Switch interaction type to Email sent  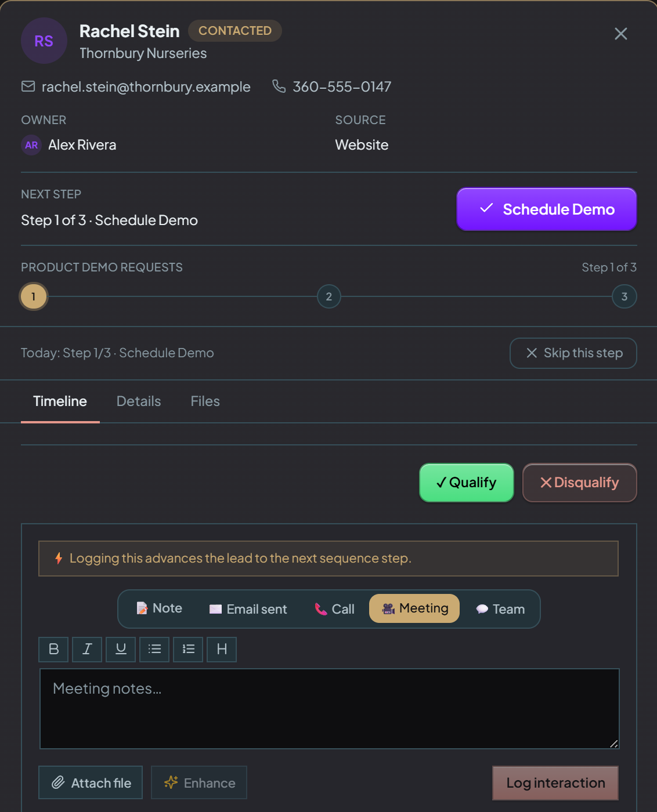click(x=248, y=609)
